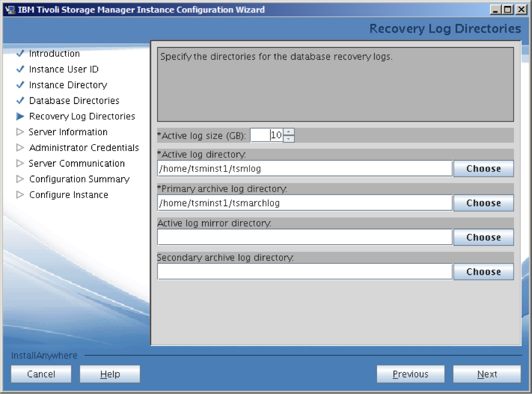The width and height of the screenshot is (532, 394).
Task: Decrease active log size with down arrow
Action: click(289, 139)
